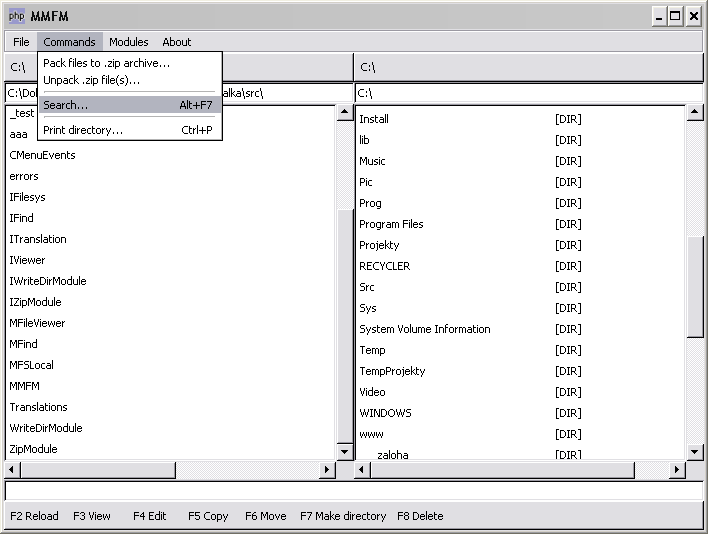Click the php application icon in title bar
The image size is (708, 534).
pyautogui.click(x=17, y=16)
